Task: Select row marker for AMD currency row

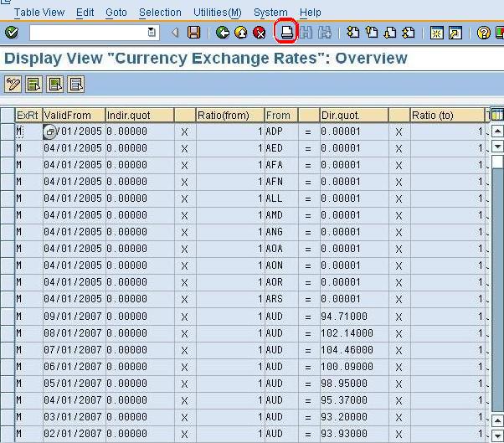Action: click(8, 215)
